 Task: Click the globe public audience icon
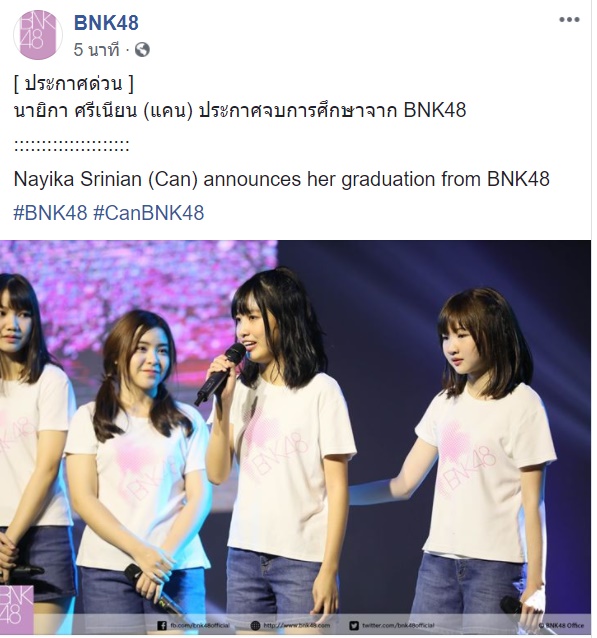coord(142,50)
